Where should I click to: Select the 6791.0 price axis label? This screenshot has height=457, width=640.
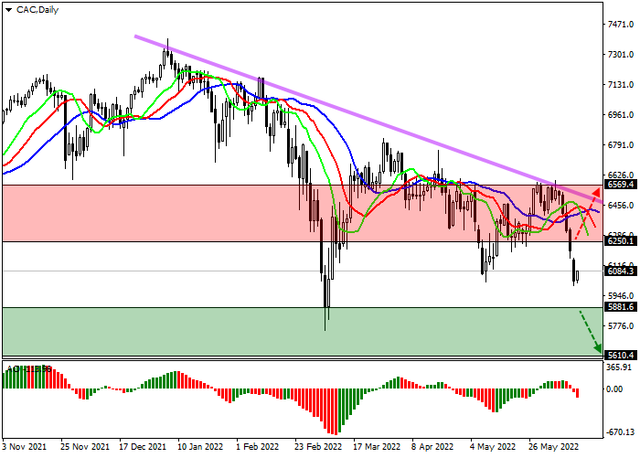tap(620, 145)
